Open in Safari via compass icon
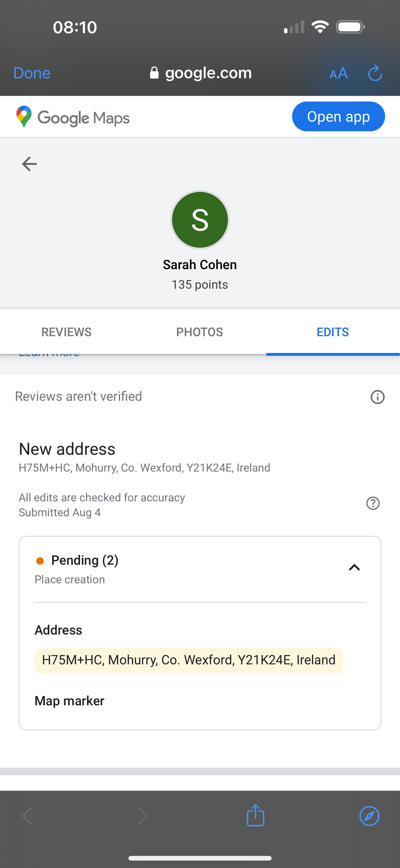This screenshot has height=868, width=400. click(369, 816)
